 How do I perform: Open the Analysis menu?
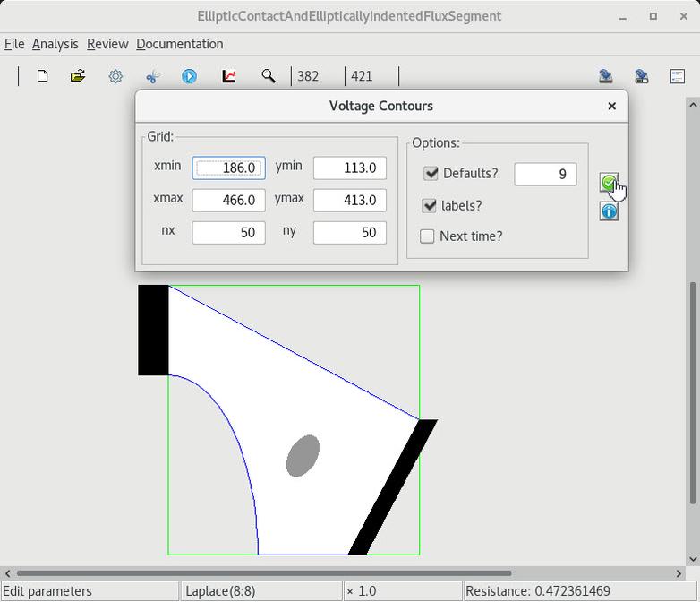55,44
